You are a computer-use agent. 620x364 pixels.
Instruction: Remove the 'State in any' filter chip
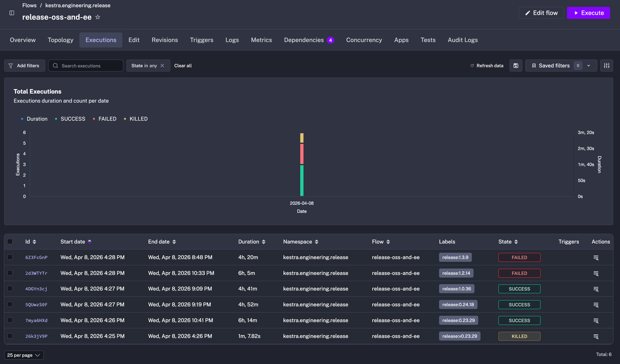[x=162, y=65]
